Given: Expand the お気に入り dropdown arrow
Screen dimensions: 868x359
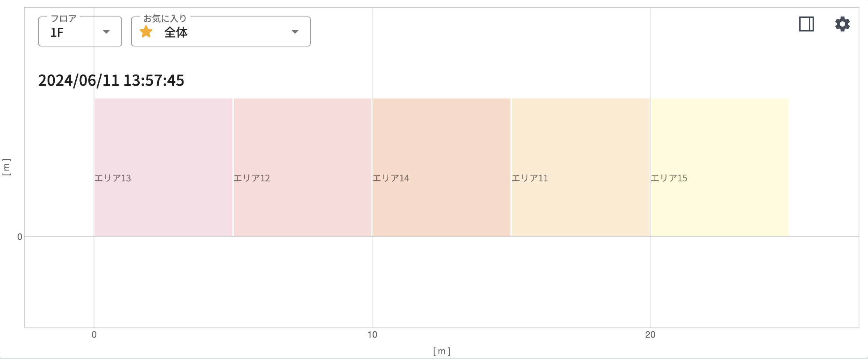Looking at the screenshot, I should pyautogui.click(x=295, y=32).
